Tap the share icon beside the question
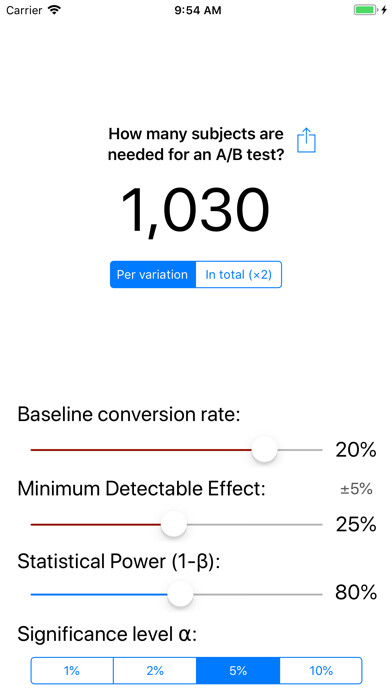The width and height of the screenshot is (392, 696). tap(306, 140)
